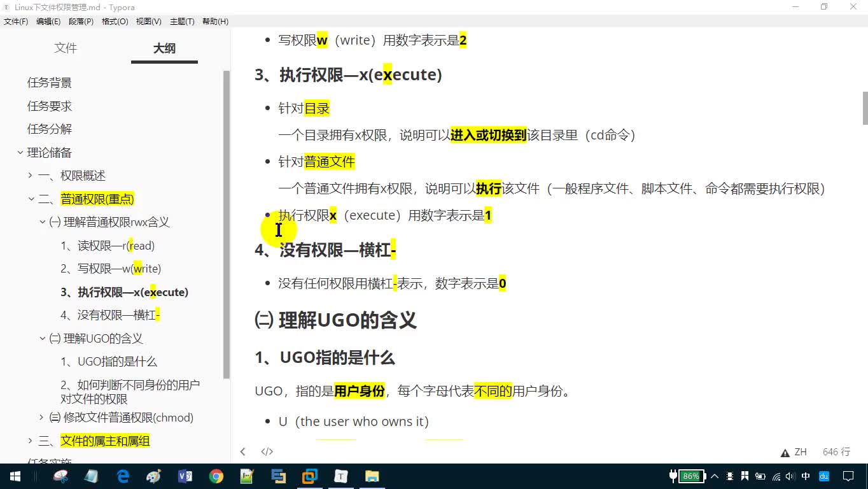Click the blue du tray icon
The height and width of the screenshot is (489, 868).
[x=824, y=476]
